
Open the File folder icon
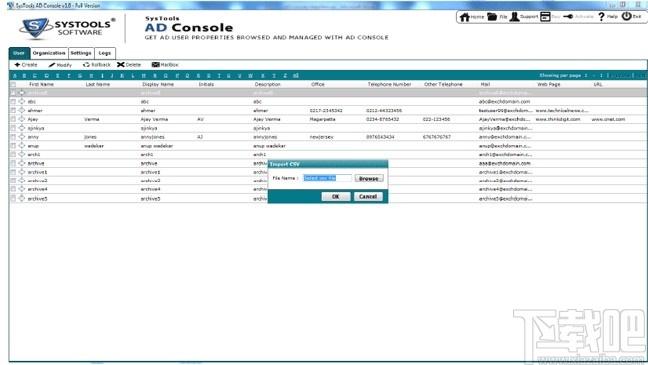492,17
